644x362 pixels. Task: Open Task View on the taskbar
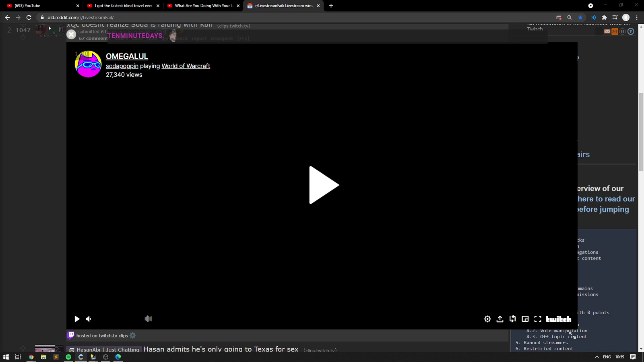pyautogui.click(x=18, y=357)
